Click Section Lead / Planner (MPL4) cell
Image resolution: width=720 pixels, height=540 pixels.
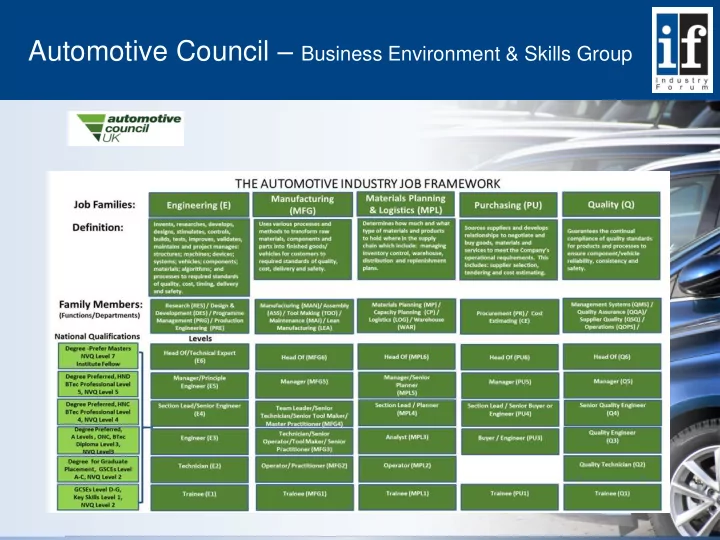407,413
